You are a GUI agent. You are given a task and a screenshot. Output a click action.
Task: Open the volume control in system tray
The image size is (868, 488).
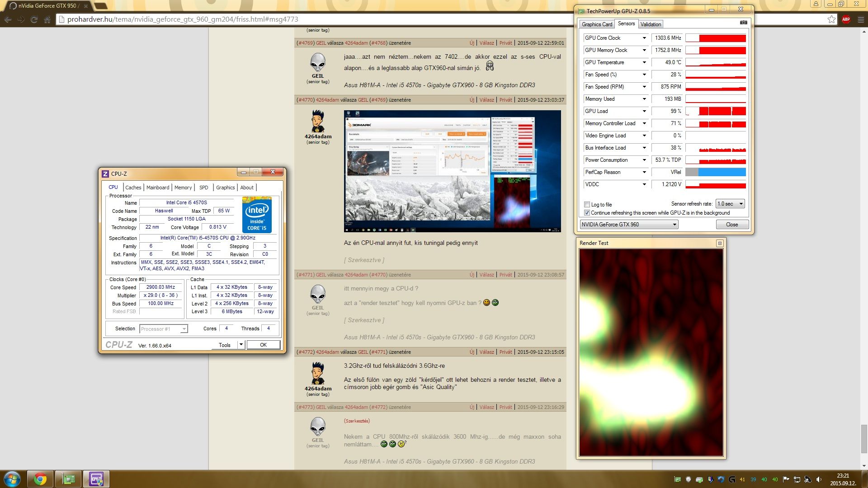point(819,479)
